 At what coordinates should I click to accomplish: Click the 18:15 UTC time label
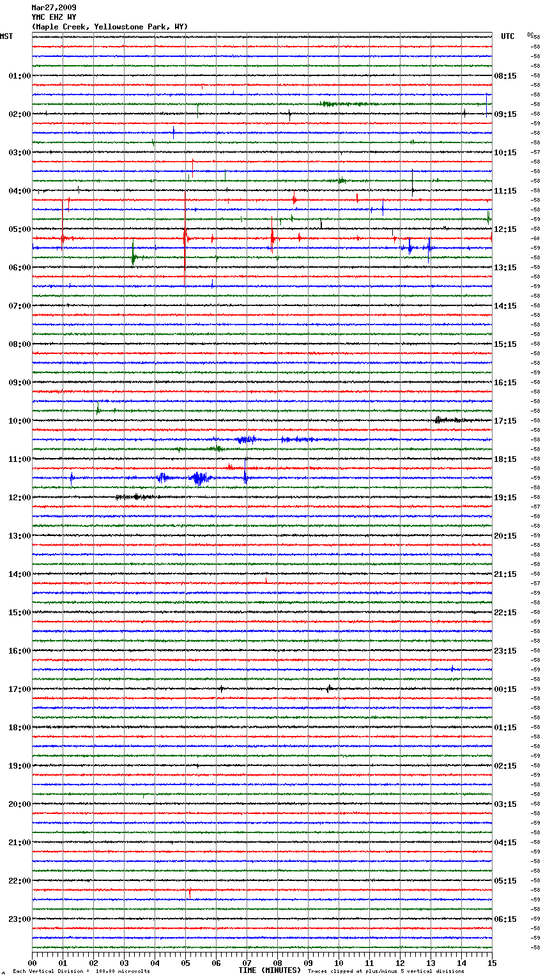click(x=505, y=459)
